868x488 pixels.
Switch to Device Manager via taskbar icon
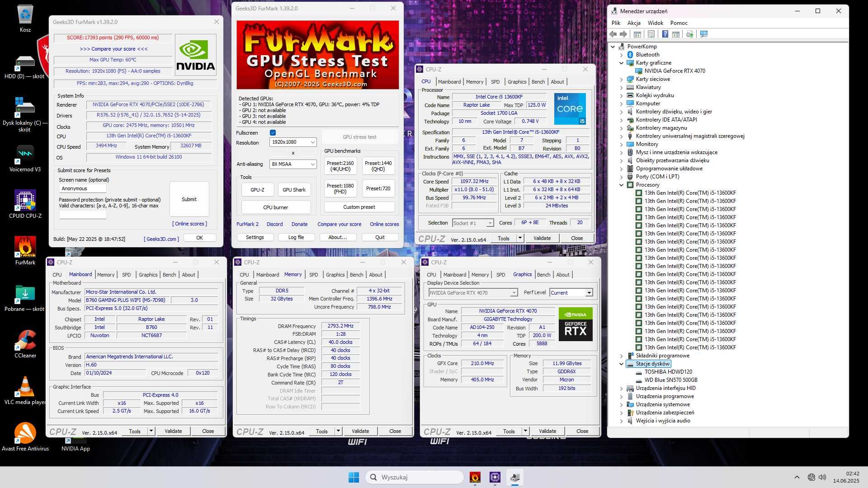(x=515, y=477)
